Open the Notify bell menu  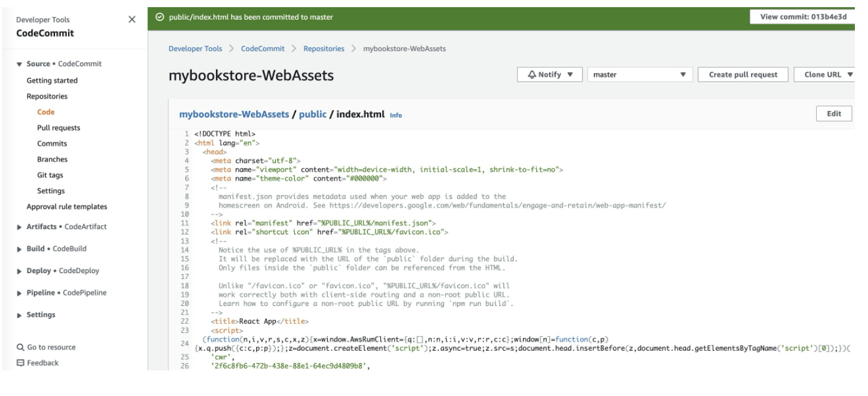[550, 74]
